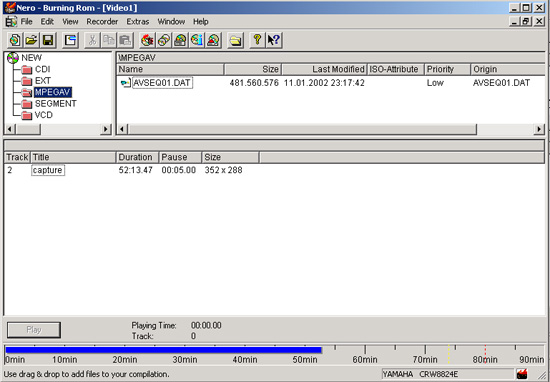Restore the inner Video1 document window
550x382 pixels.
click(526, 21)
